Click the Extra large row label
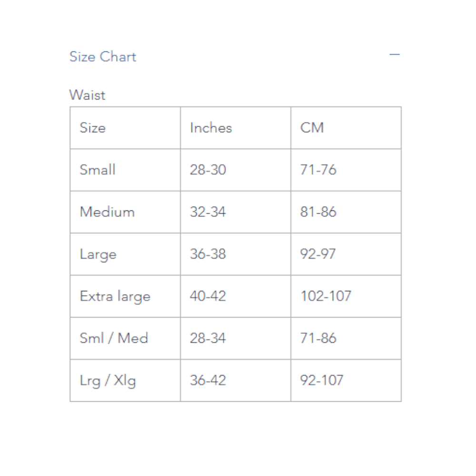The height and width of the screenshot is (476, 476). pos(115,296)
